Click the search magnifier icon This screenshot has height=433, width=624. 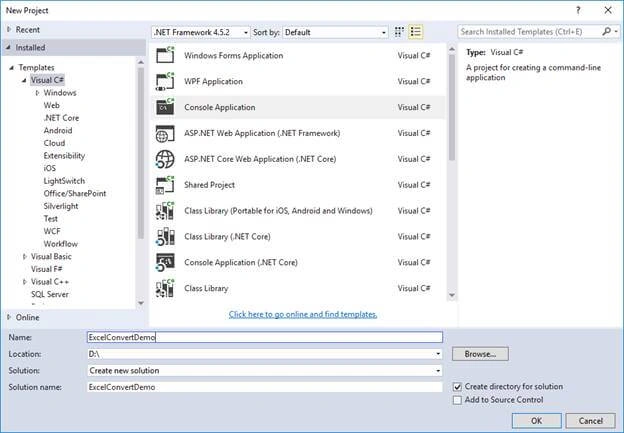pyautogui.click(x=606, y=31)
